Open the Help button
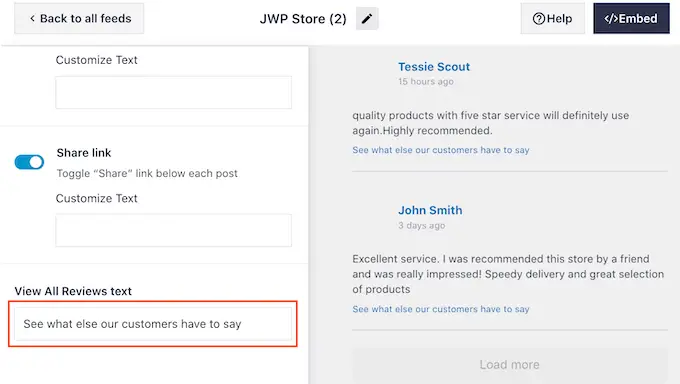This screenshot has height=384, width=680. click(552, 18)
